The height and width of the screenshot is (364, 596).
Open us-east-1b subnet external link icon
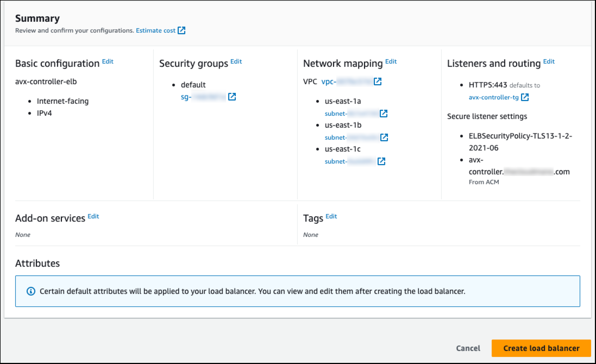(x=384, y=137)
